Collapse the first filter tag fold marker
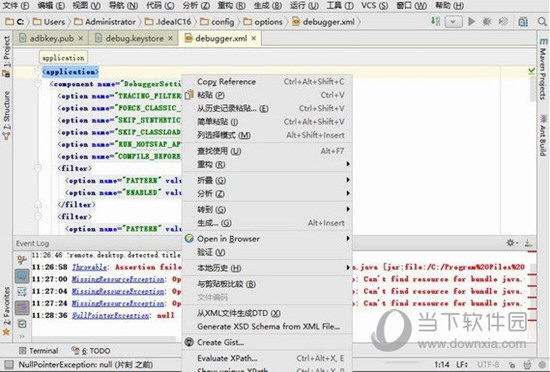This screenshot has height=372, width=550. tap(38, 168)
